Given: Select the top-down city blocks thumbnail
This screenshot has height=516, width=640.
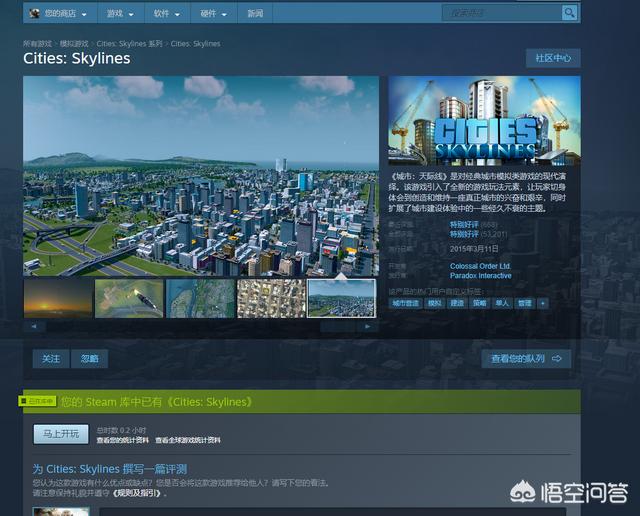Looking at the screenshot, I should click(x=271, y=298).
